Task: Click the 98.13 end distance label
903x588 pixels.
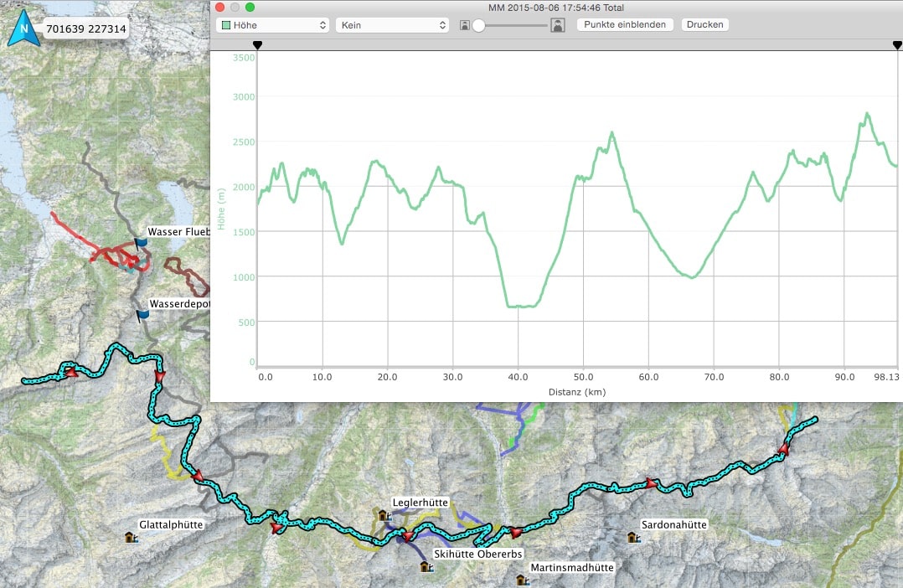Action: (x=886, y=377)
